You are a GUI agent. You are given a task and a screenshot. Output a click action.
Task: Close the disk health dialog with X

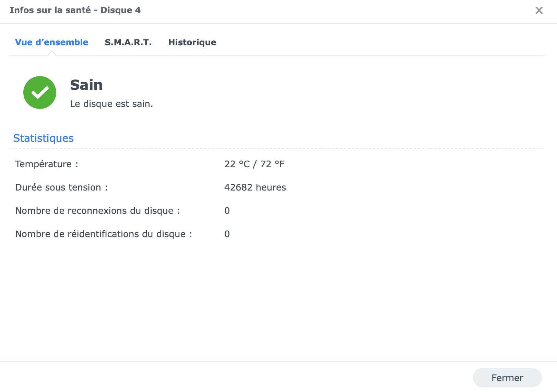click(539, 11)
